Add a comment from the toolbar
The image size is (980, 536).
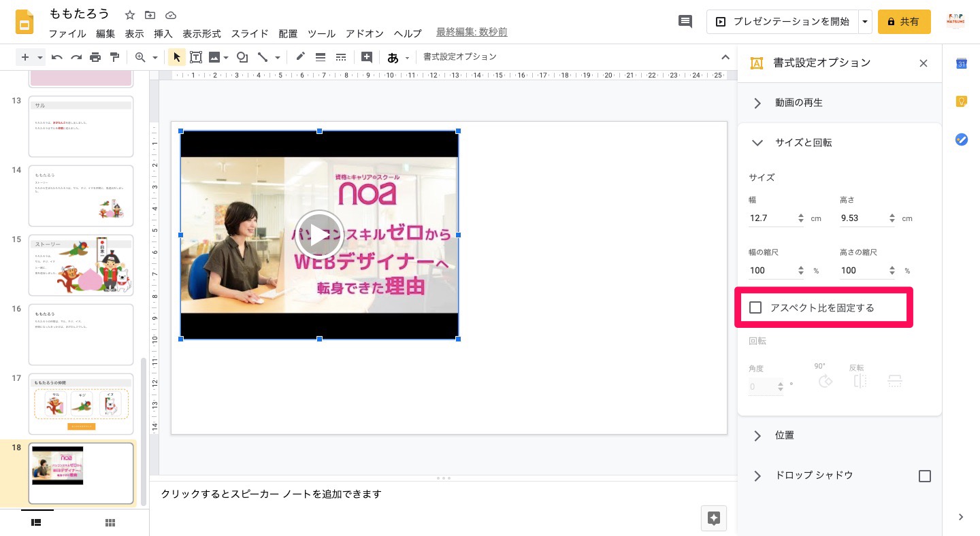coord(367,57)
